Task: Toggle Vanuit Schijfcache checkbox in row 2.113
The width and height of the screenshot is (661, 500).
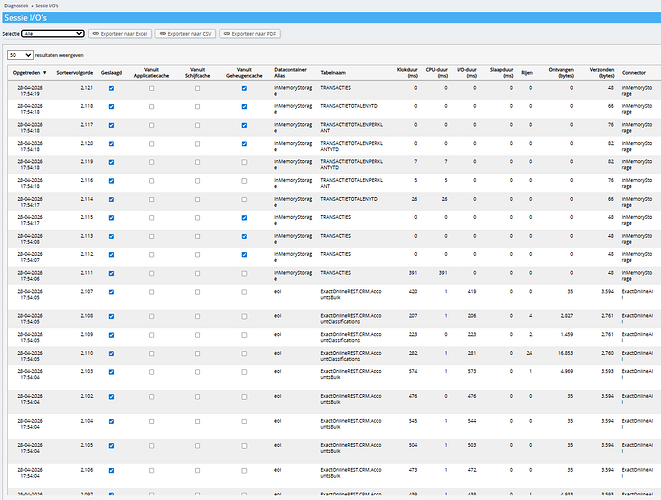Action: tap(197, 237)
